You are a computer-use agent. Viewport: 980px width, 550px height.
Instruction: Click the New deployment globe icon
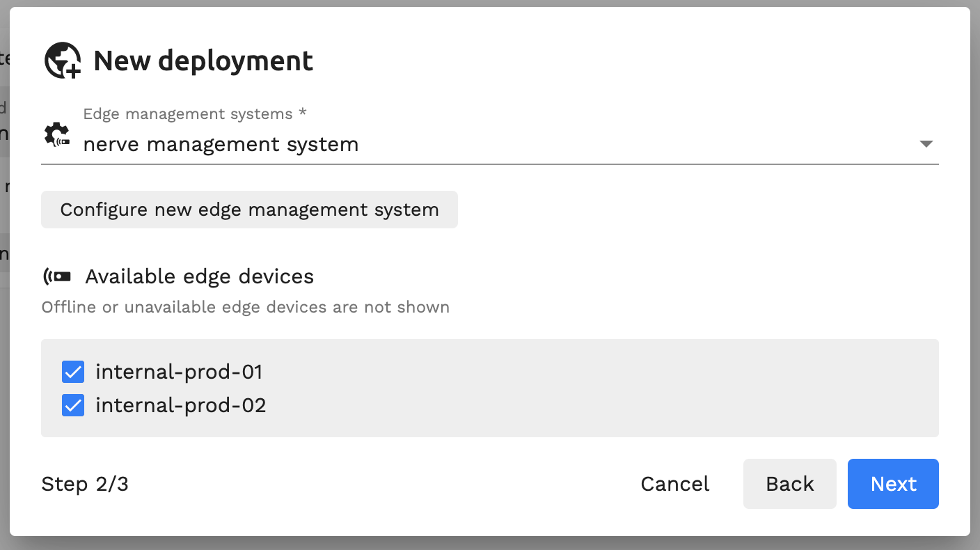pyautogui.click(x=63, y=61)
